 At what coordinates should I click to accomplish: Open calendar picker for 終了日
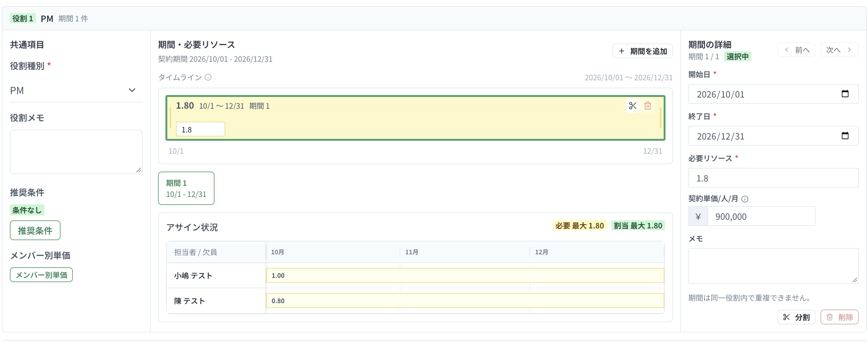[x=845, y=136]
